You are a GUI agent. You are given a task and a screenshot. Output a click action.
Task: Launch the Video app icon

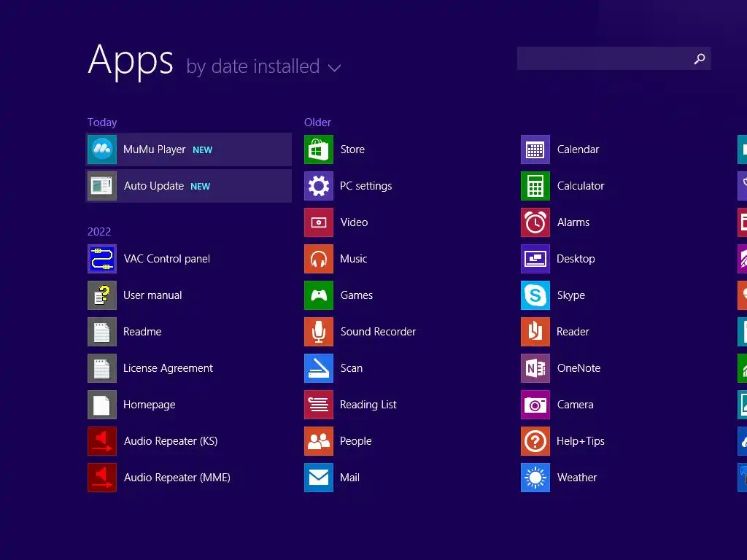click(x=319, y=222)
